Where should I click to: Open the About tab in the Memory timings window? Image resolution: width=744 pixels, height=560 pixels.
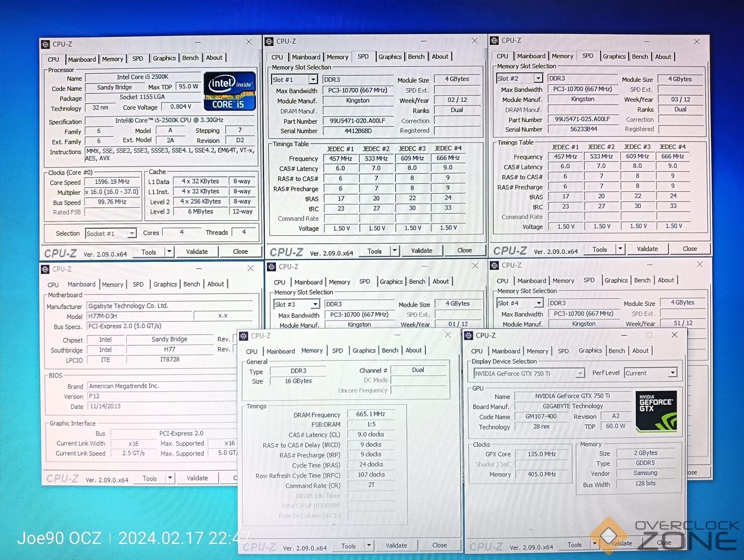[x=414, y=350]
